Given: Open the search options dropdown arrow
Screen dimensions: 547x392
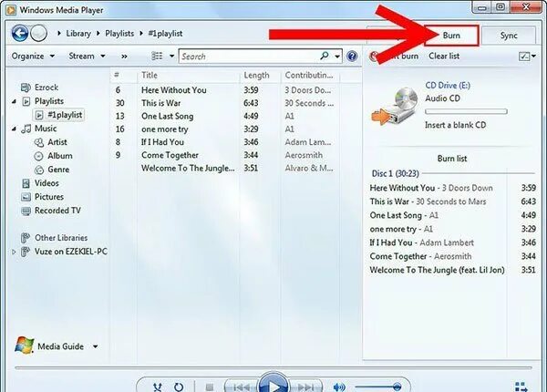Looking at the screenshot, I should [337, 57].
